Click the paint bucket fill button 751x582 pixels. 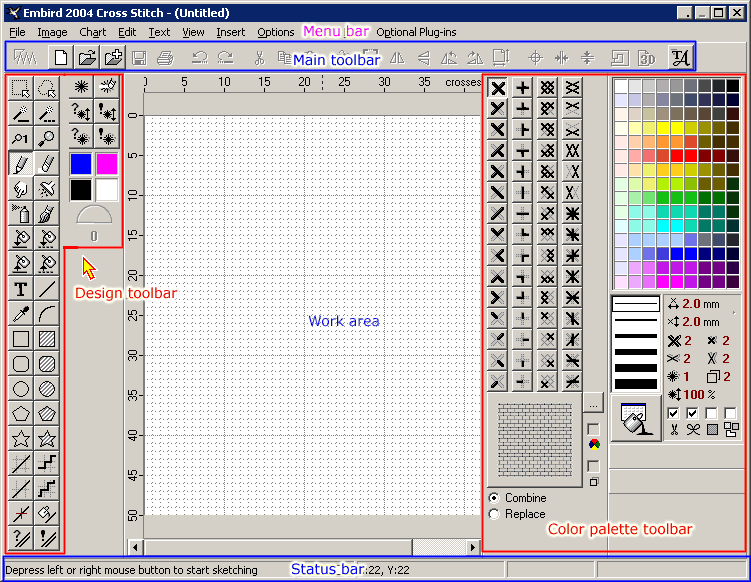point(636,419)
